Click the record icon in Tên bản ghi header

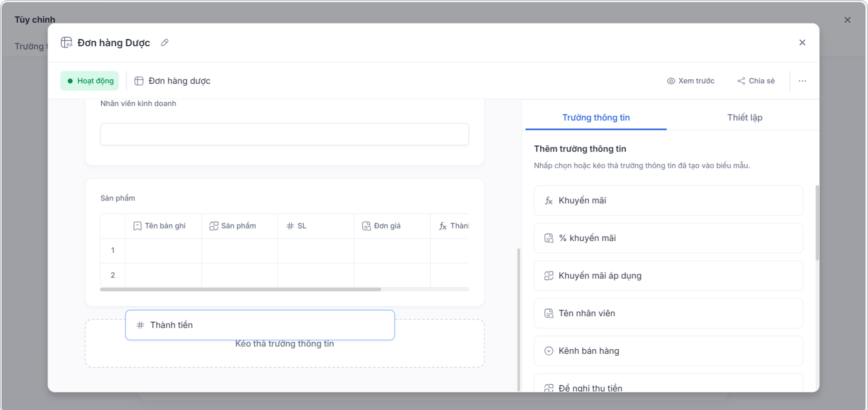tap(137, 226)
